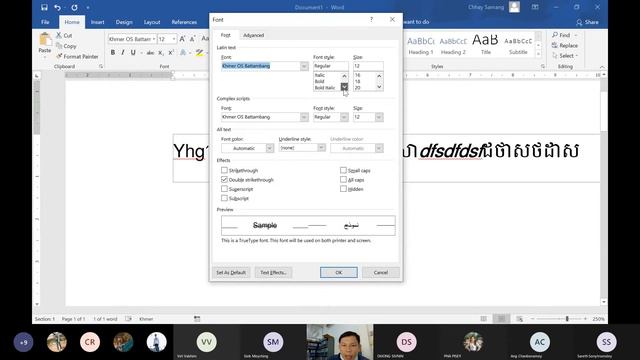This screenshot has width=640, height=360.
Task: Click the Subscript ribbon icon
Action: point(161,53)
